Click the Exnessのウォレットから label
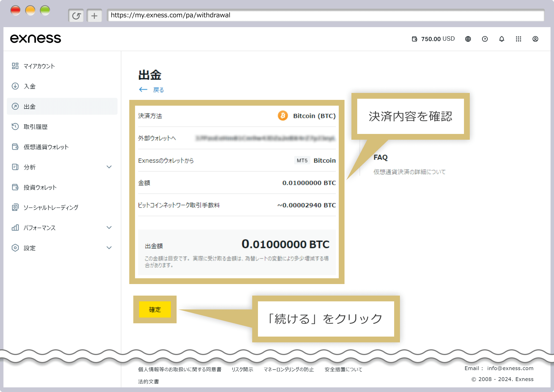Image resolution: width=554 pixels, height=392 pixels. (166, 160)
